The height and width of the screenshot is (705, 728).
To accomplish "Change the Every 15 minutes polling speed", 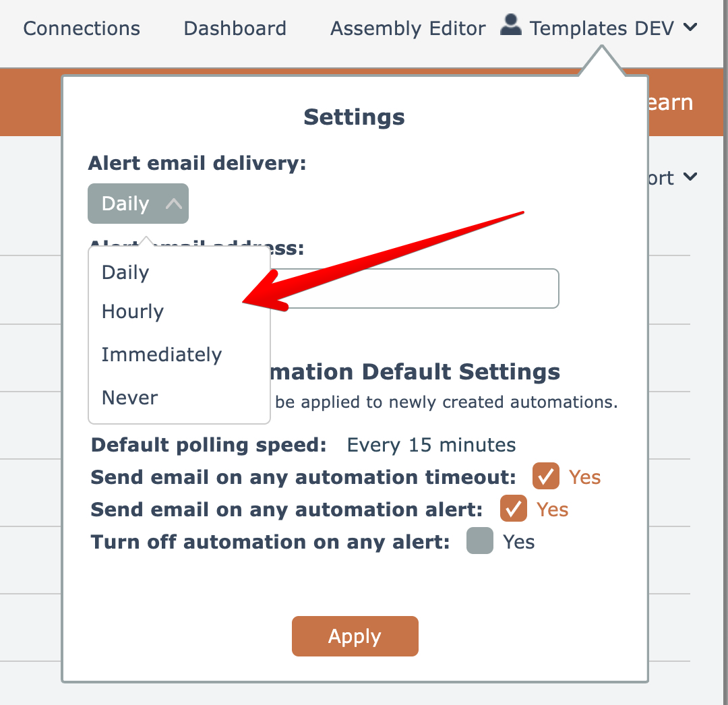I will coord(431,445).
